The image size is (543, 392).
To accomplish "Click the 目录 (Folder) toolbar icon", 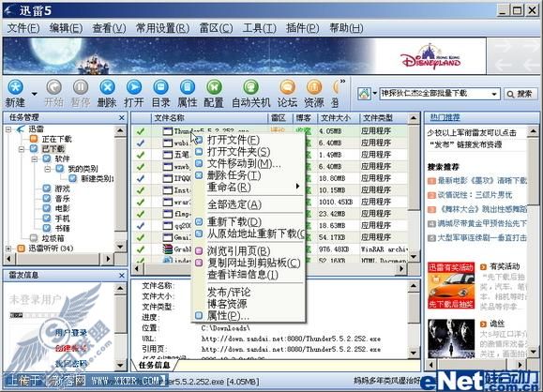I will click(x=160, y=87).
